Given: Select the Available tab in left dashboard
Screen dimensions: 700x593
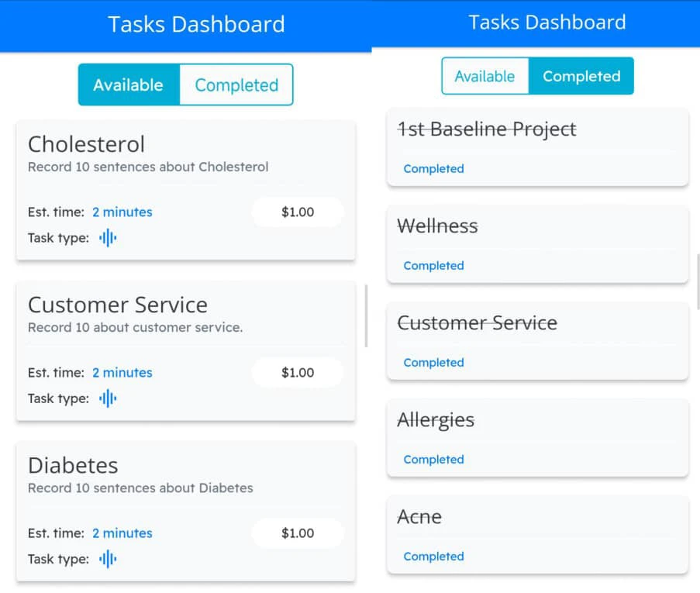Looking at the screenshot, I should pos(129,85).
